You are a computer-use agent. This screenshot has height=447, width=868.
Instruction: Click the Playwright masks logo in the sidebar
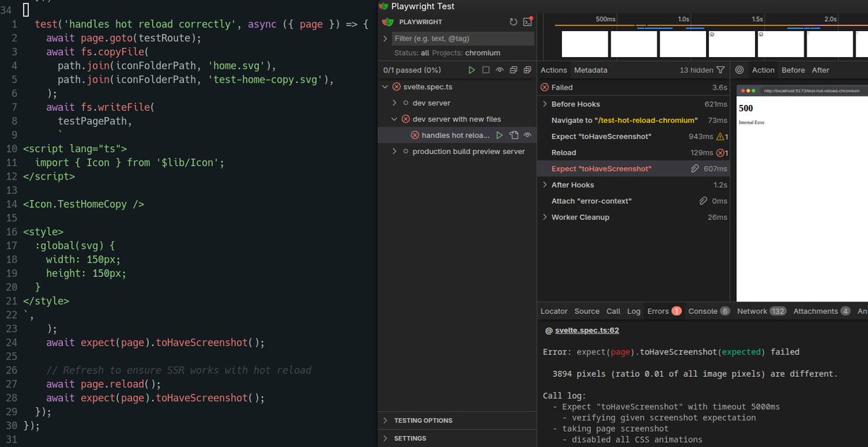coord(388,22)
